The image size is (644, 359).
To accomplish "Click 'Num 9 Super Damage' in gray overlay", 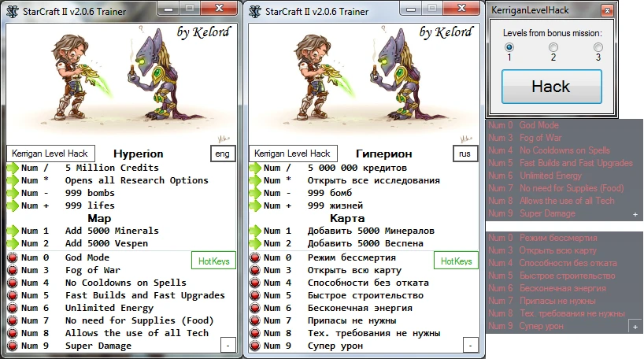I will tap(531, 213).
